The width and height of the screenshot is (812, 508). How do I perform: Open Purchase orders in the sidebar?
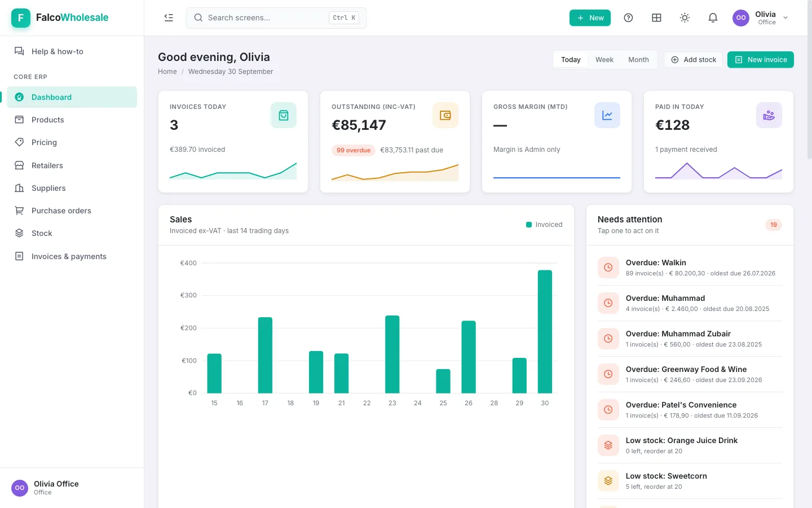pos(72,211)
